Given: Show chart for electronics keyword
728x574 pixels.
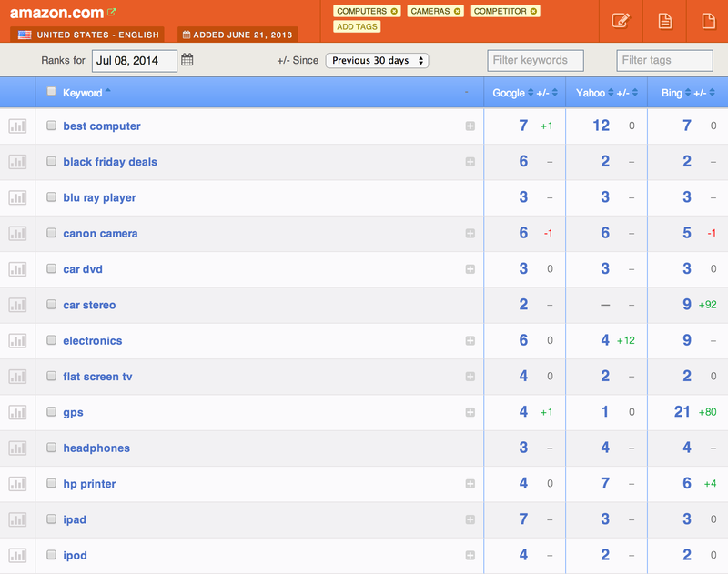Looking at the screenshot, I should pyautogui.click(x=17, y=340).
